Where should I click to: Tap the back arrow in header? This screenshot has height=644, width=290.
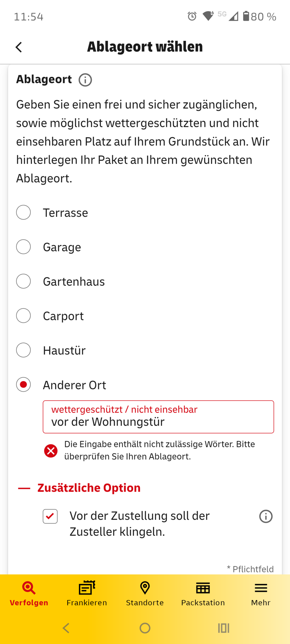(x=19, y=47)
